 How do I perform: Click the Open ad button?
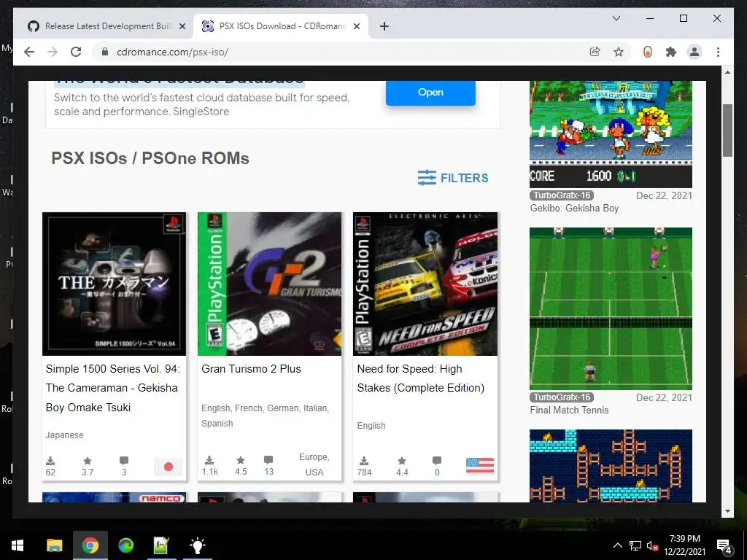[430, 93]
